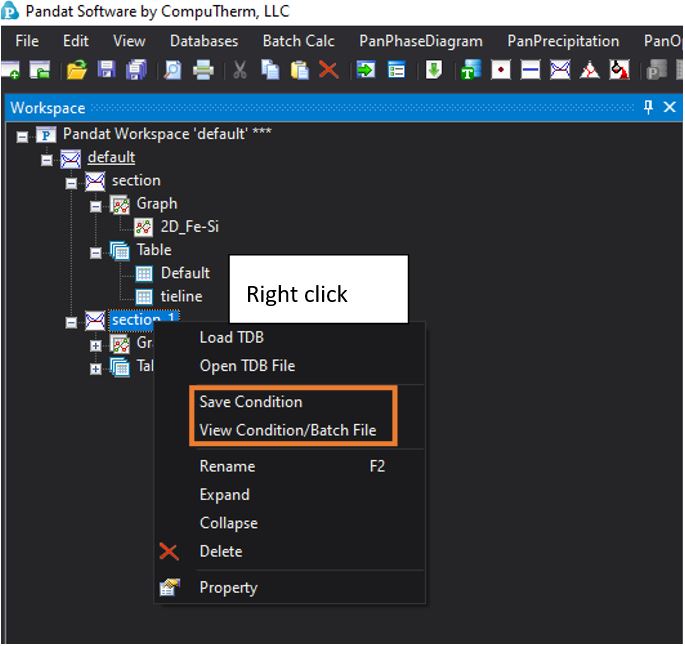Collapse the section_1 node
Viewport: 685px width, 646px height.
click(71, 323)
